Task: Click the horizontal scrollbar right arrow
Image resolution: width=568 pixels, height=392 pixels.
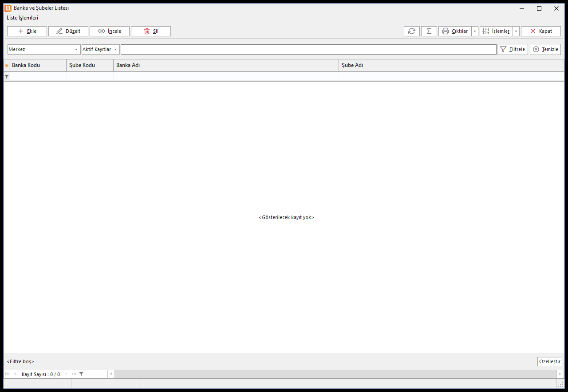Action: click(560, 374)
